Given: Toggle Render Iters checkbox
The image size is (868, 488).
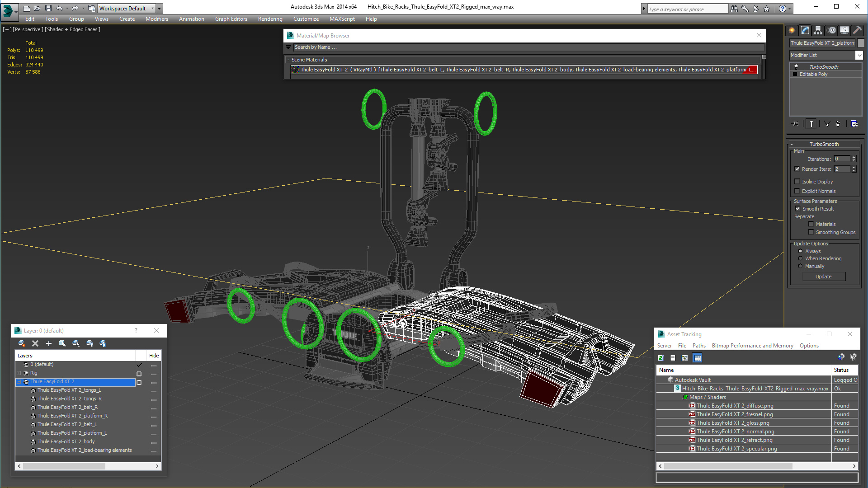Looking at the screenshot, I should 797,169.
